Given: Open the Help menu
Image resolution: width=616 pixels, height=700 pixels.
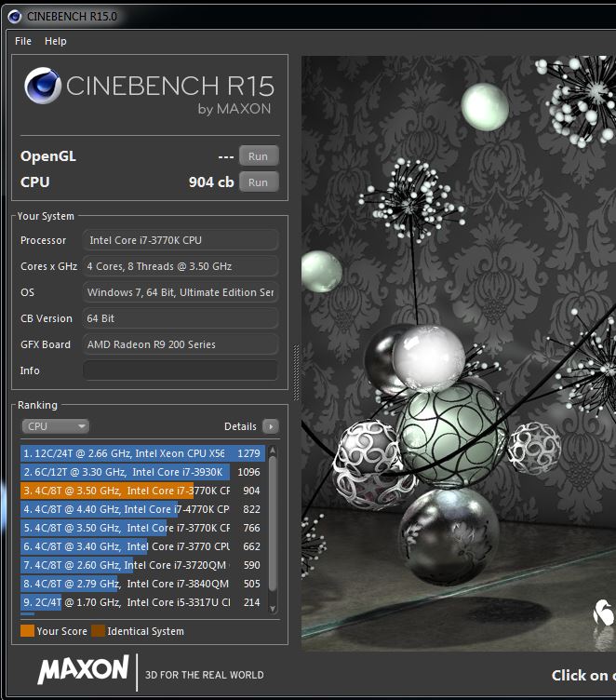Looking at the screenshot, I should click(55, 41).
